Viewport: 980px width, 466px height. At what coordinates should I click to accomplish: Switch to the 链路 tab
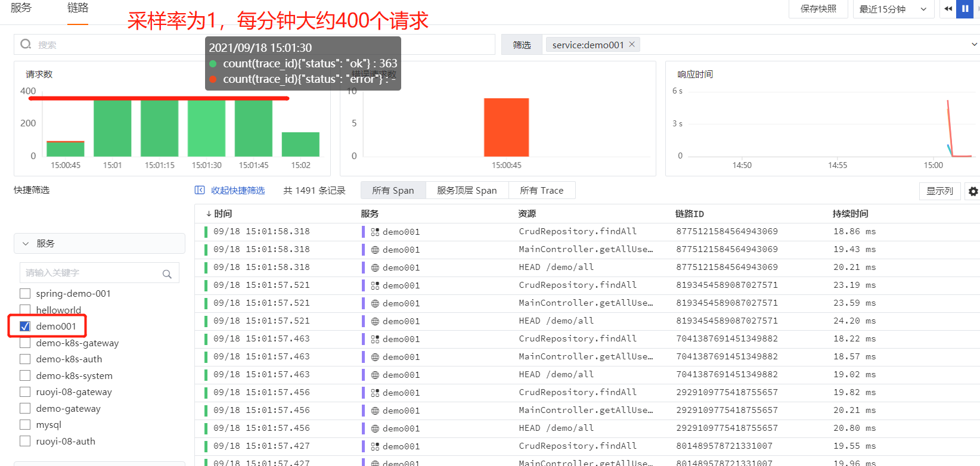[x=77, y=8]
